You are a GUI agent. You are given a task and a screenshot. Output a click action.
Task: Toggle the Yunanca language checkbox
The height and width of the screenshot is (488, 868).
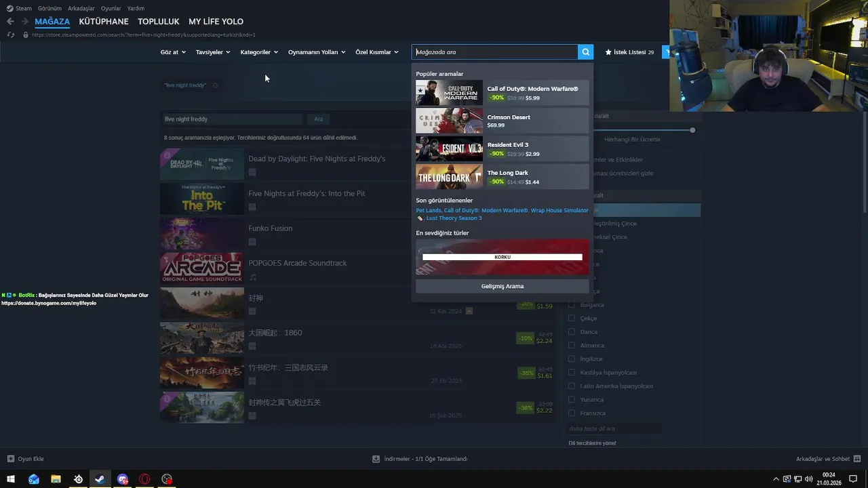pyautogui.click(x=572, y=400)
